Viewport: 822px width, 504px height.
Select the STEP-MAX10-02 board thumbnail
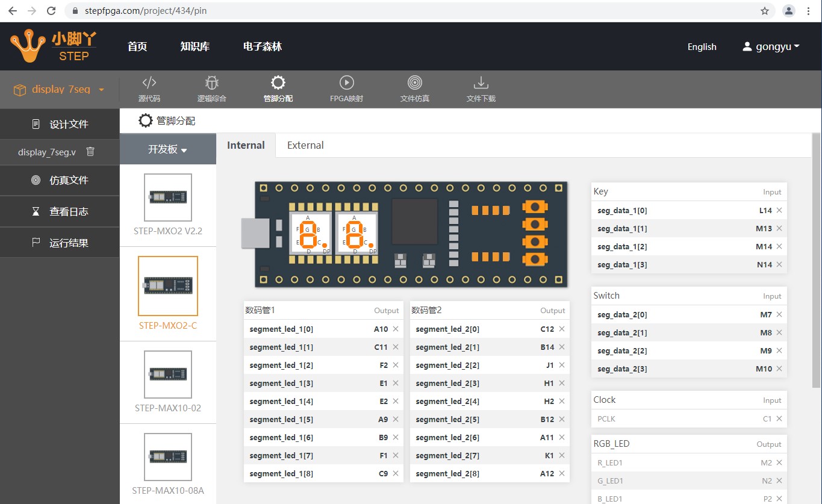point(168,375)
